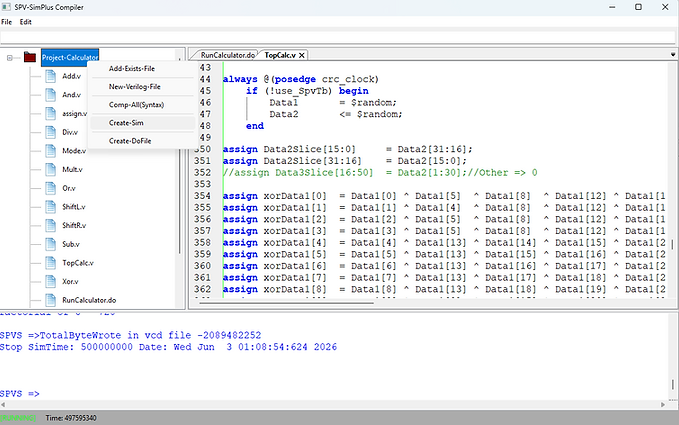The width and height of the screenshot is (679, 425).
Task: Click the TopCalc.v file icon in tree
Action: (x=51, y=263)
